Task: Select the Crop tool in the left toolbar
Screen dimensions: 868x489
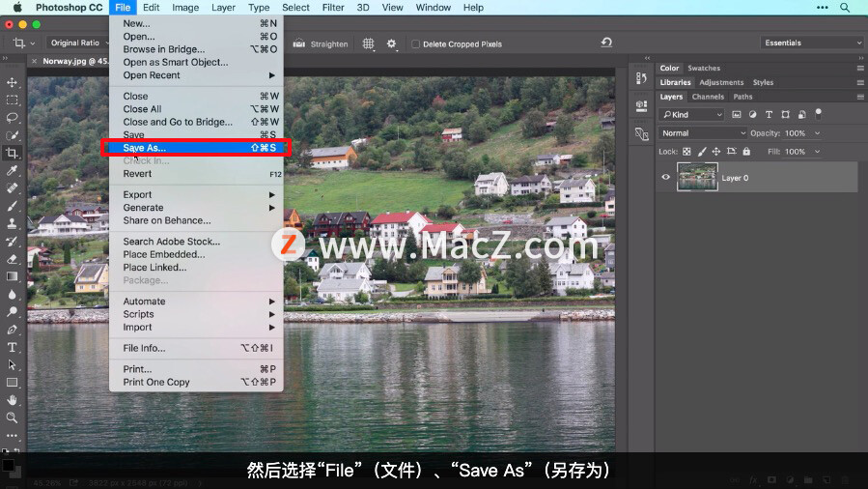Action: [x=12, y=154]
